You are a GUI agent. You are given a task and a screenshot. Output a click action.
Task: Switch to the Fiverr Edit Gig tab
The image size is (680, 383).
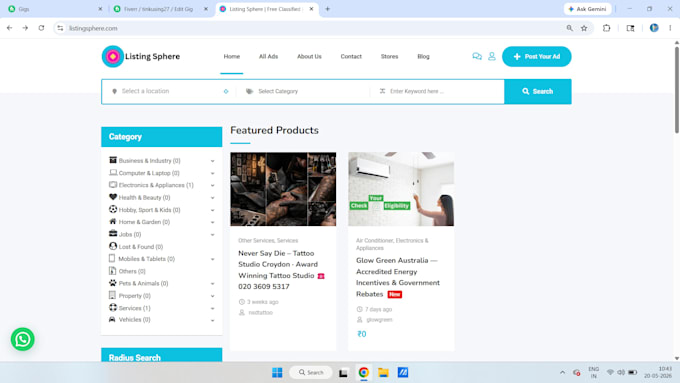[x=159, y=9]
